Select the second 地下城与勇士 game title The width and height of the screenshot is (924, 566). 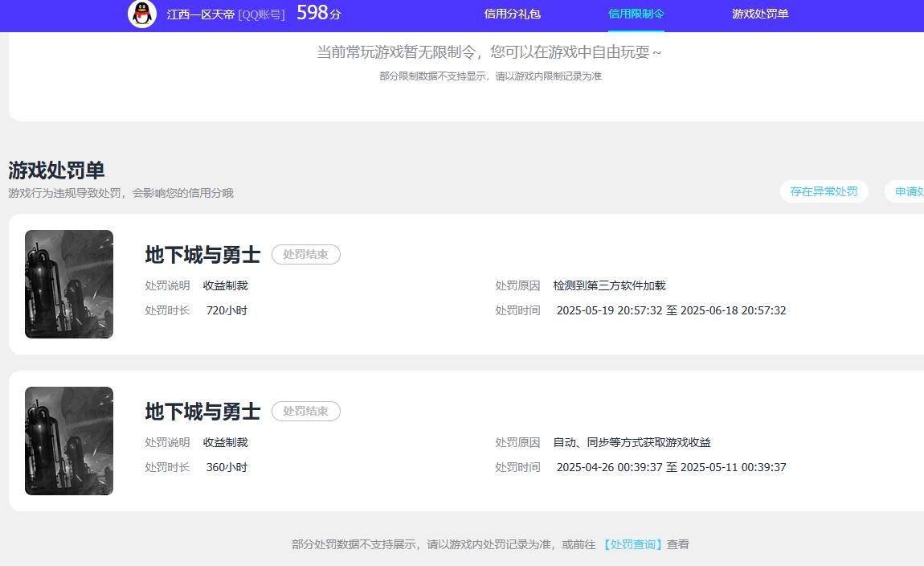201,411
